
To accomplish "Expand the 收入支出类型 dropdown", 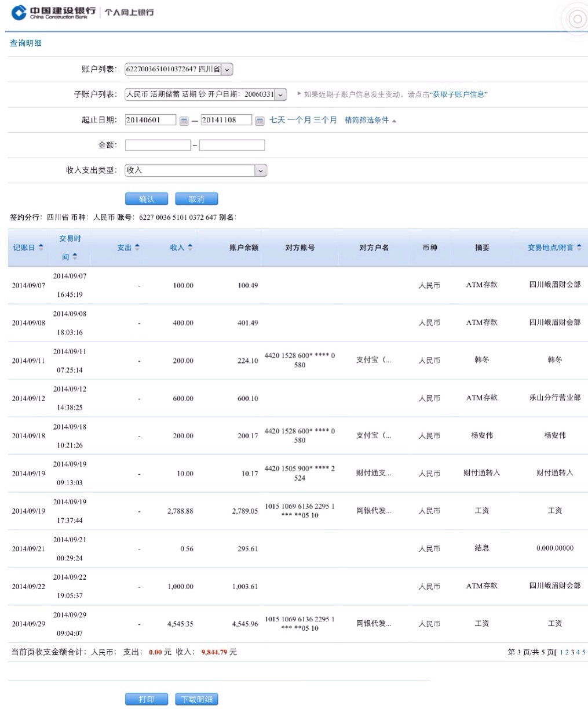I will (261, 170).
